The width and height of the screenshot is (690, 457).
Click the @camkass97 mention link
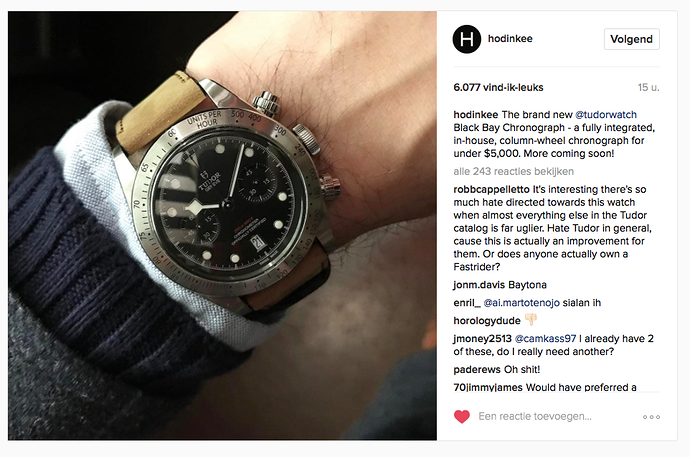coord(545,339)
